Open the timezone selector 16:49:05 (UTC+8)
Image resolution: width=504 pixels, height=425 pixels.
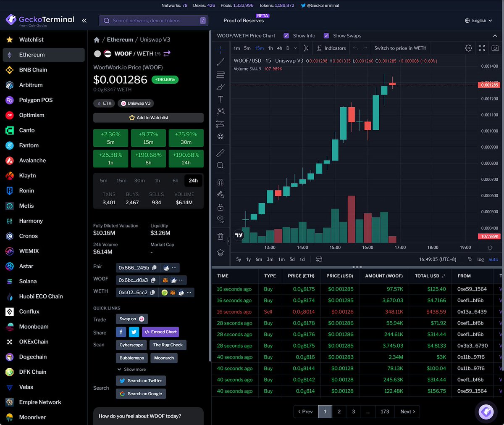tap(438, 259)
